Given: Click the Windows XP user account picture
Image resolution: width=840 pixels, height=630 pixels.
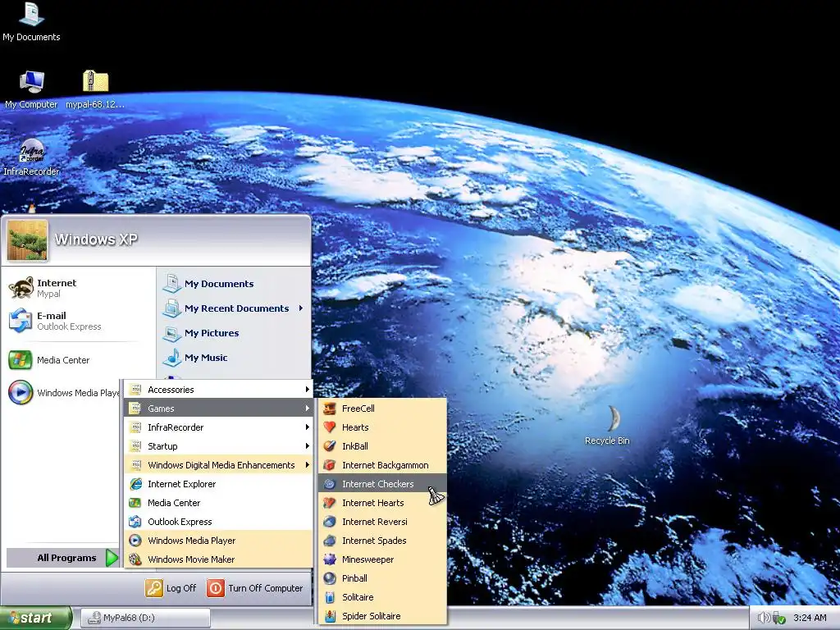Looking at the screenshot, I should pyautogui.click(x=27, y=240).
